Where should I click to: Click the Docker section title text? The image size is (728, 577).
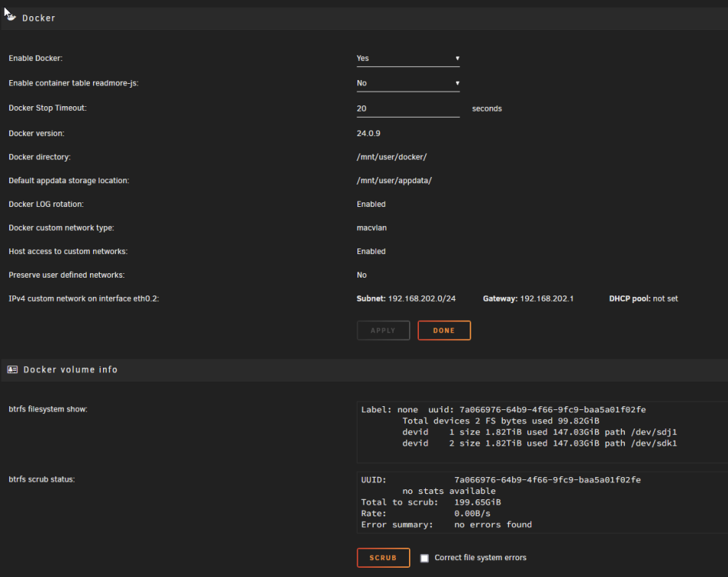(x=38, y=18)
